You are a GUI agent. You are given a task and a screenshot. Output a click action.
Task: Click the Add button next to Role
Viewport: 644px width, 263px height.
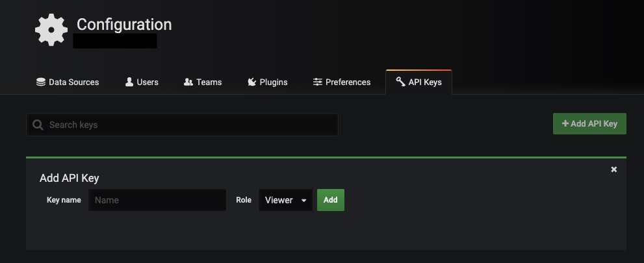tap(330, 200)
